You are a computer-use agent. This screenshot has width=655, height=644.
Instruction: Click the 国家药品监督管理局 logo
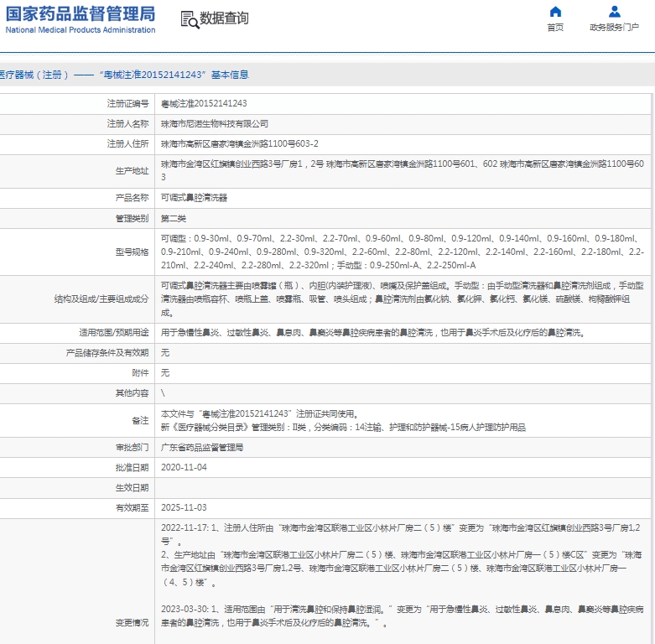point(80,13)
